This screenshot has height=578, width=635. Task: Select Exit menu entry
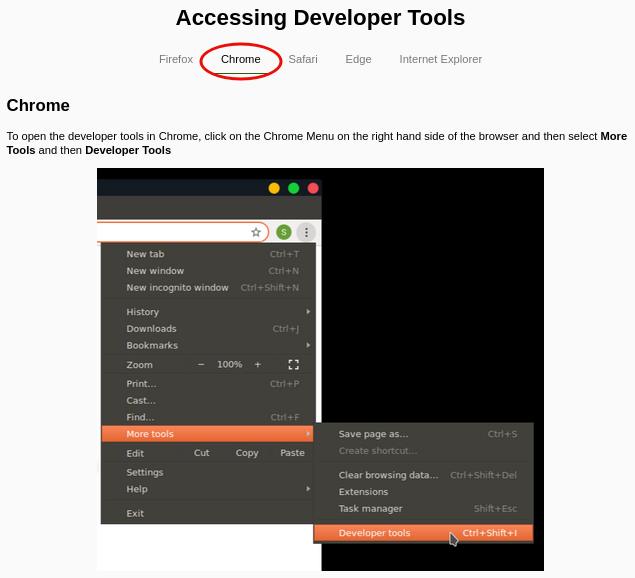[x=209, y=513]
